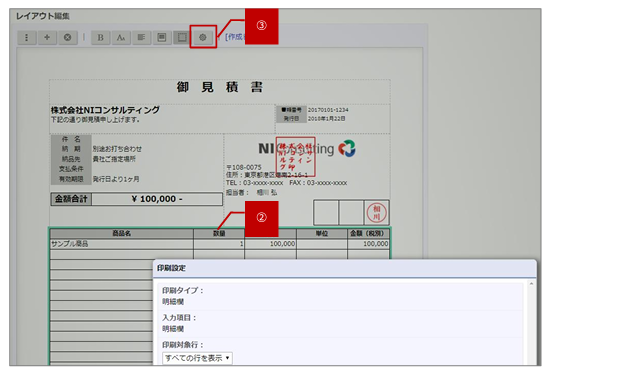Click the 単位 column header

coord(322,233)
